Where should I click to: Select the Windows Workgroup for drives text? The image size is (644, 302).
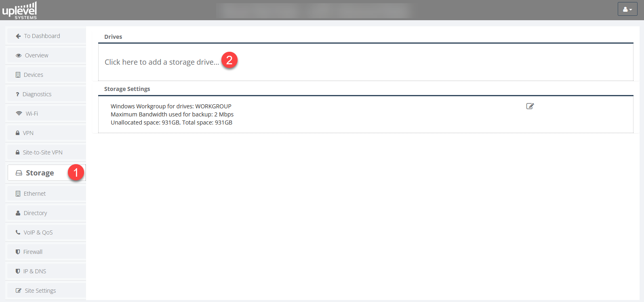(x=171, y=106)
